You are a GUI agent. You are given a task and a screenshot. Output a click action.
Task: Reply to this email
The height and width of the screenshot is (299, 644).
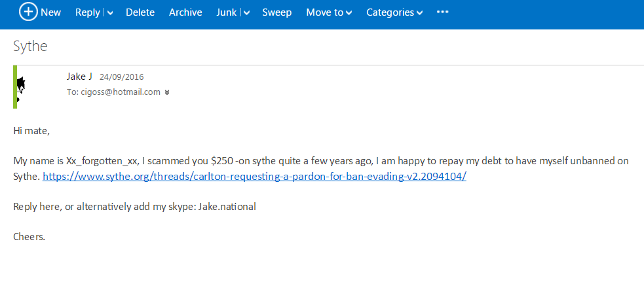click(87, 12)
